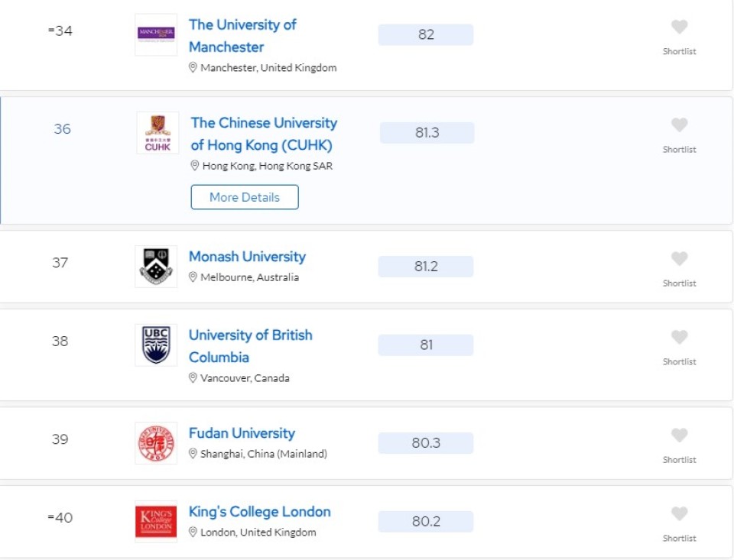The width and height of the screenshot is (734, 560).
Task: Select the UBC logo icon
Action: (x=156, y=345)
